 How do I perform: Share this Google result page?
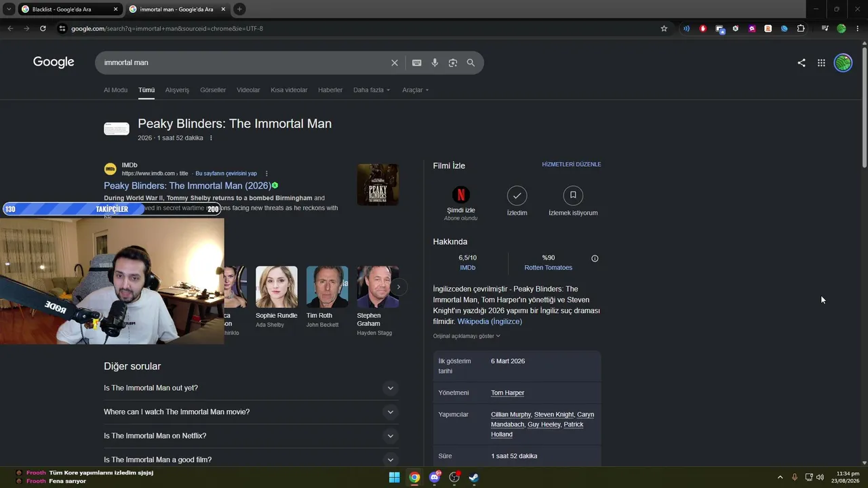802,63
